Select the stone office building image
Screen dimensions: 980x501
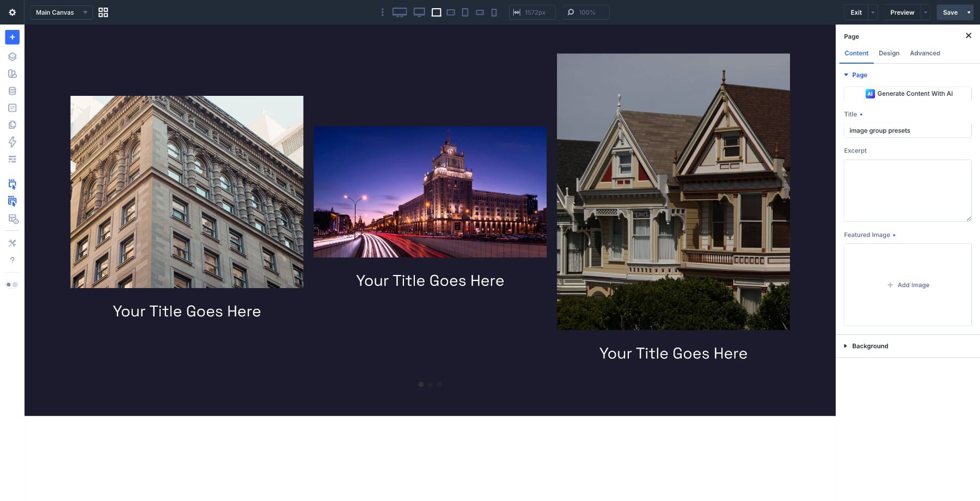(187, 192)
